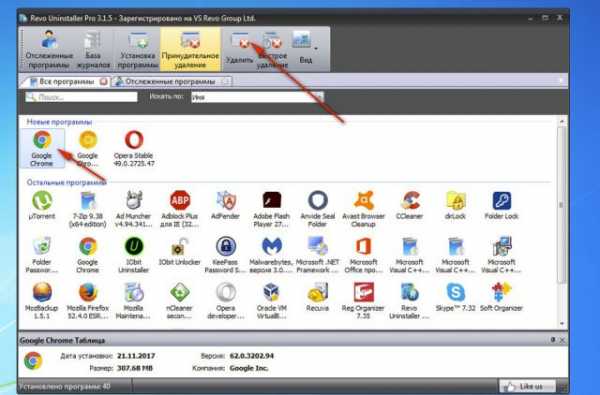Viewport: 600px width, 395px height.
Task: Select the Skype 7.32 program icon
Action: tap(455, 298)
